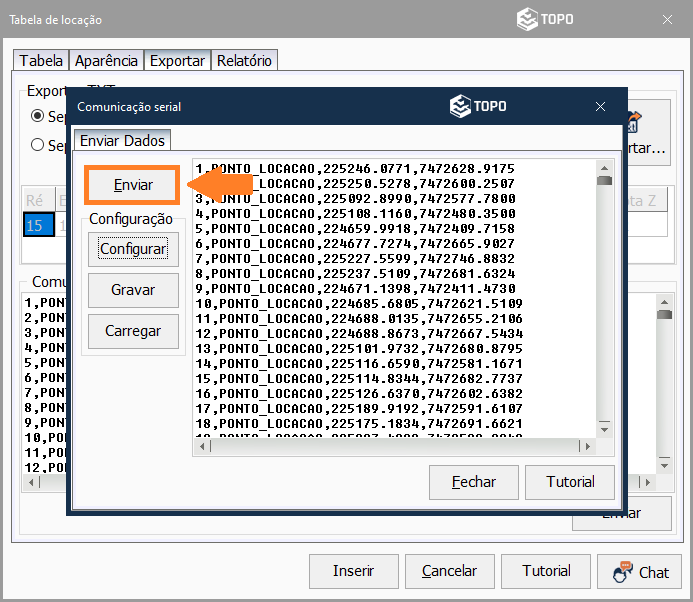Select the second export radio option

click(37, 145)
